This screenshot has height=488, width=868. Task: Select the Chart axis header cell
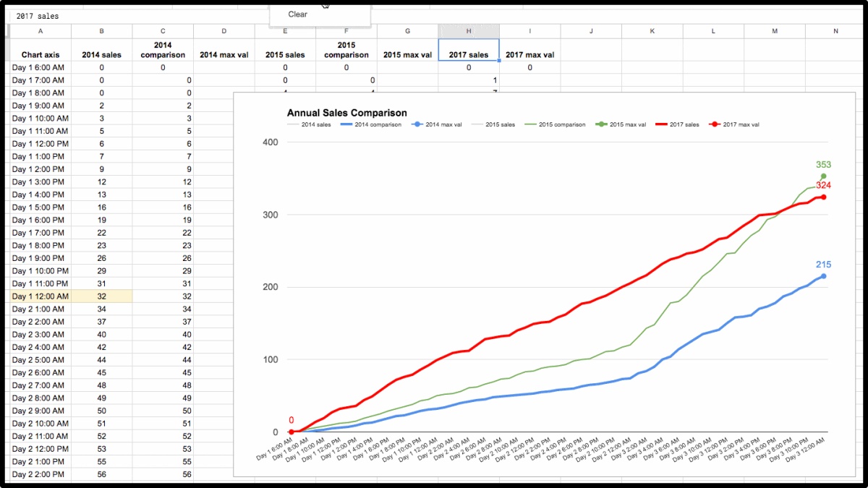[x=41, y=54]
